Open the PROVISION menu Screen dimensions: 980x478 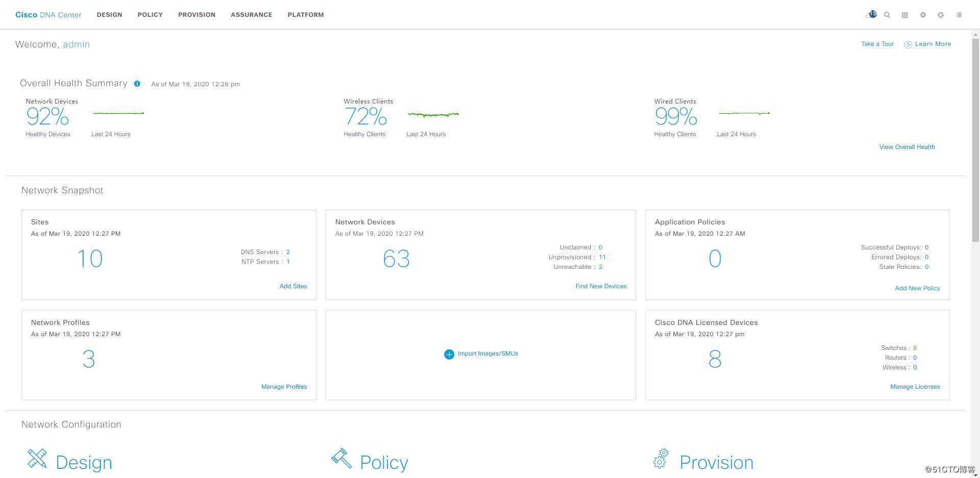tap(197, 15)
